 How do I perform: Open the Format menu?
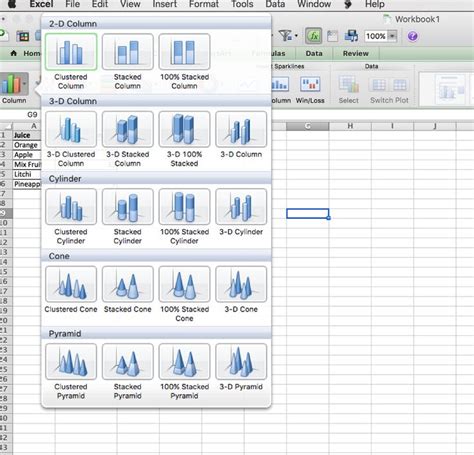(x=204, y=4)
